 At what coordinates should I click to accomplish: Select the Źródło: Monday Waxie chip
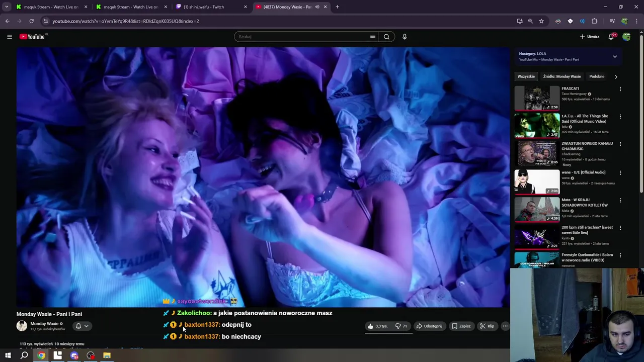pos(562,76)
